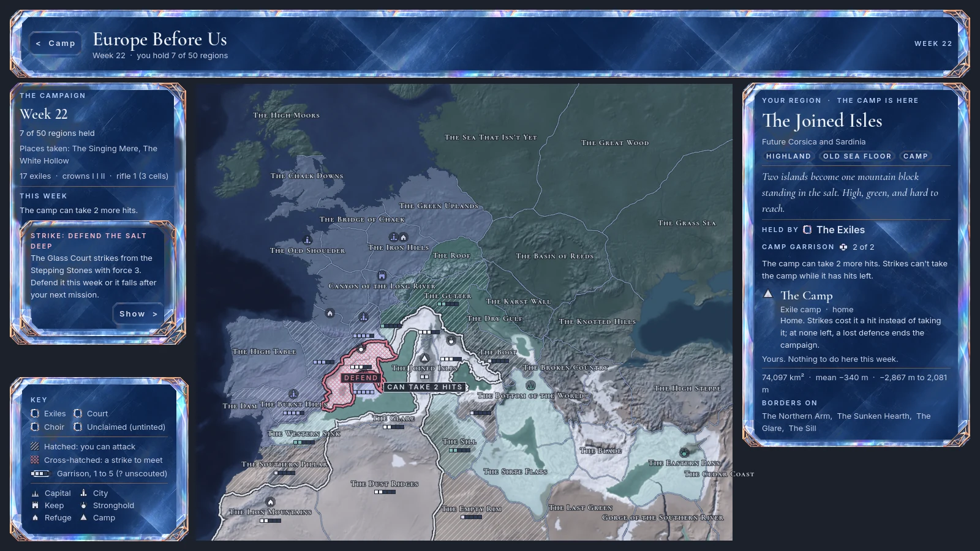The image size is (980, 551).
Task: Click Unclaimed swatch in the Key
Action: [x=78, y=427]
